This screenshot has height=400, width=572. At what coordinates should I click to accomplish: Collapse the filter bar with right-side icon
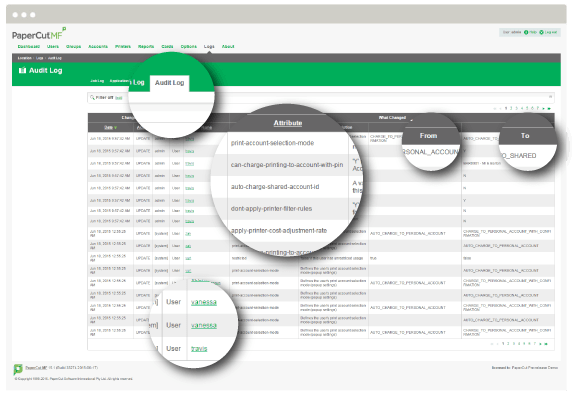(550, 97)
